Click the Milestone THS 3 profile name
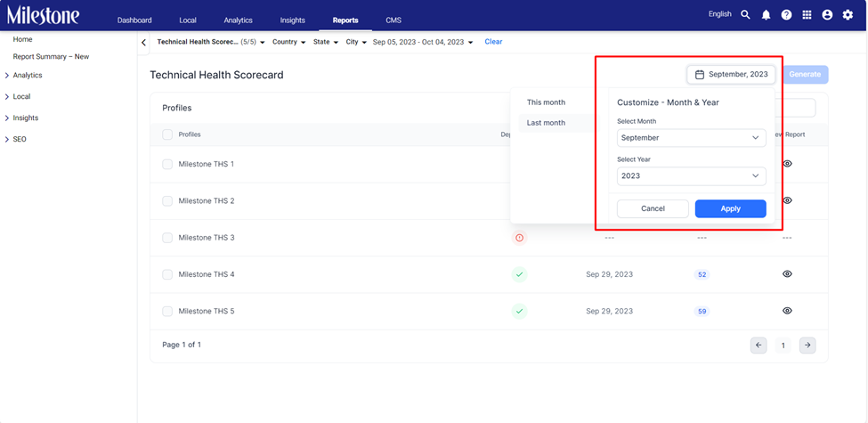This screenshot has height=423, width=868. [x=207, y=238]
